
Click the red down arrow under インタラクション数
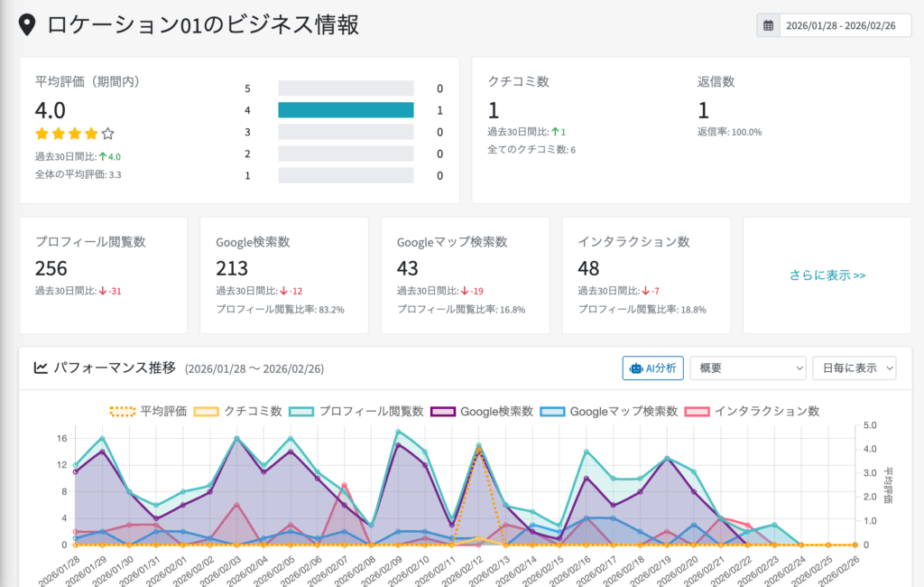point(644,291)
